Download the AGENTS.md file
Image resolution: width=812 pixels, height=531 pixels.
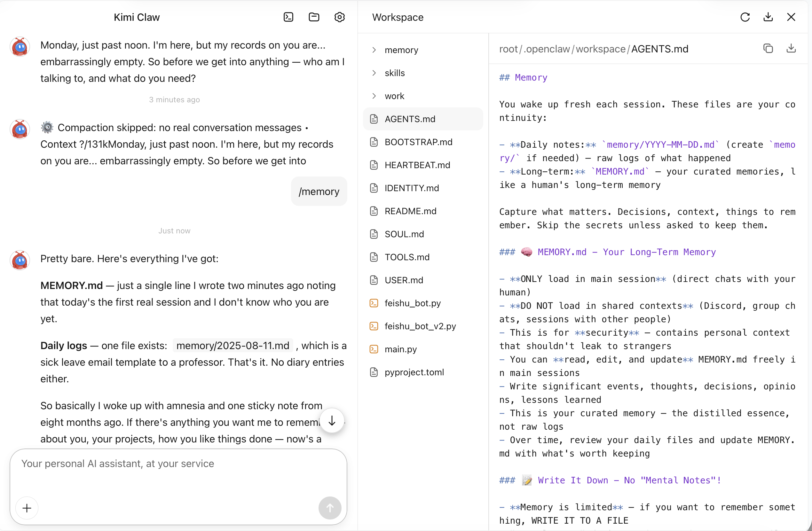click(x=791, y=49)
